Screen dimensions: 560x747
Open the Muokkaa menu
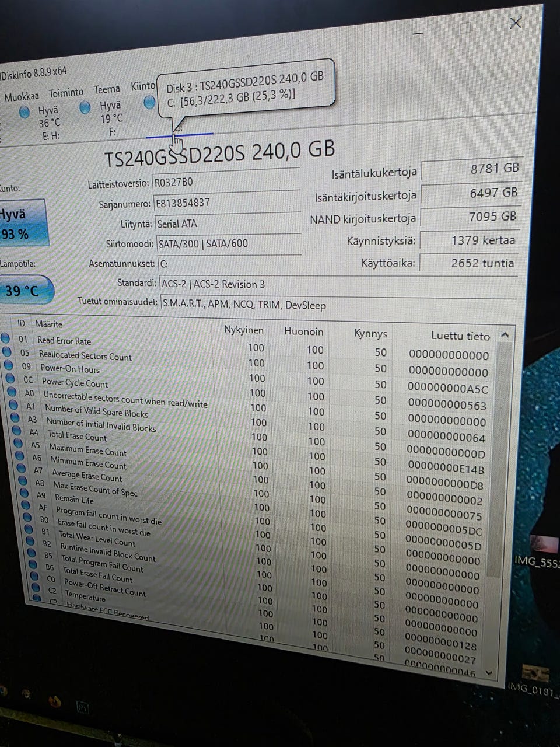[22, 96]
